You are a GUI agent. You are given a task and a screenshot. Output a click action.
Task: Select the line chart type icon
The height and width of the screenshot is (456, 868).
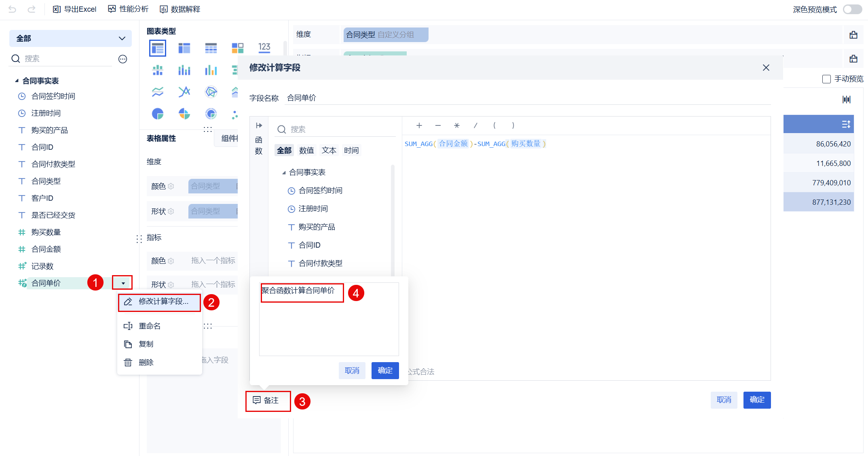(x=158, y=92)
